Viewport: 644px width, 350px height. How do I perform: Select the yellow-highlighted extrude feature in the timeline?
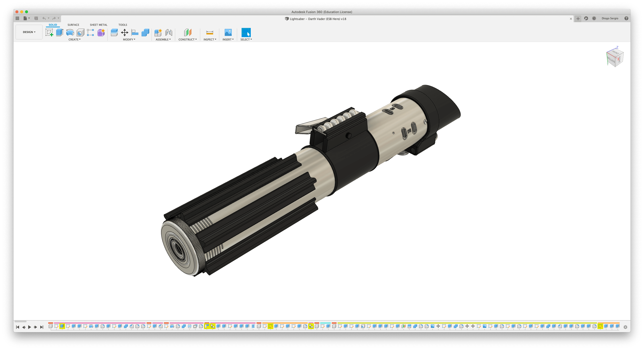(x=62, y=326)
